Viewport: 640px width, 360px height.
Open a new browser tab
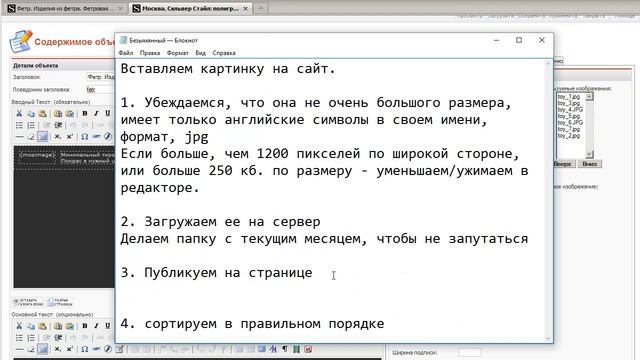261,8
